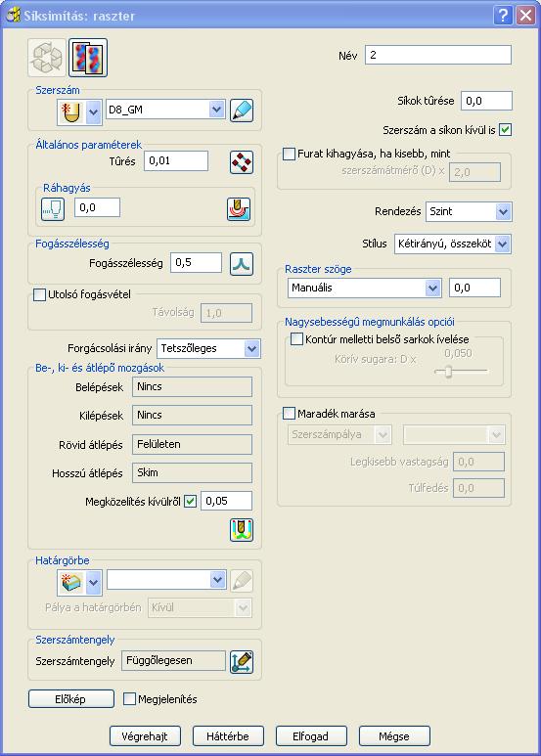Click the create boundary icon in Határgörbe
Viewport: 541px width, 756px height.
[x=70, y=583]
